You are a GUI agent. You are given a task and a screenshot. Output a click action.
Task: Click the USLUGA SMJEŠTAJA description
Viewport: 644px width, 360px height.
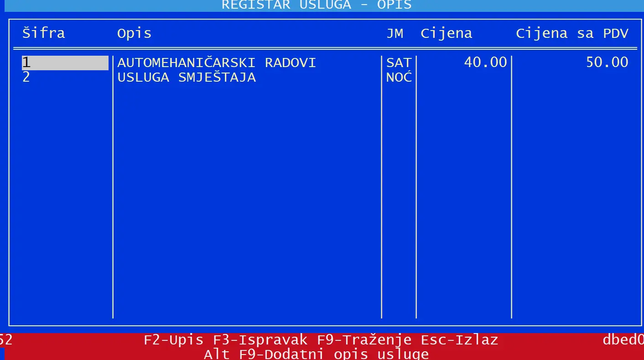pos(187,77)
